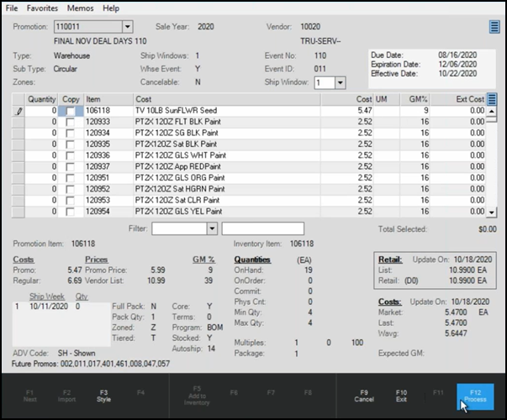This screenshot has height=420, width=507.
Task: Tick the Copy checkbox for item 106118
Action: (x=71, y=111)
